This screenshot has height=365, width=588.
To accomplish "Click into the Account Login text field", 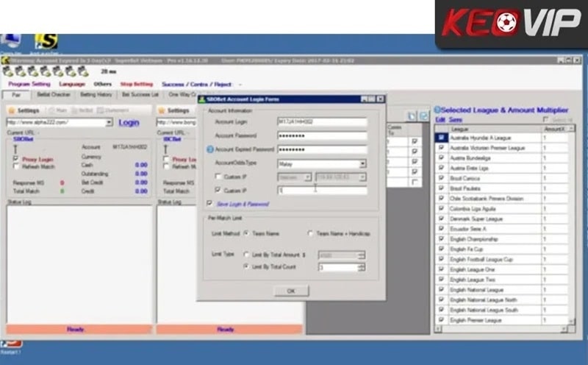I will point(322,121).
